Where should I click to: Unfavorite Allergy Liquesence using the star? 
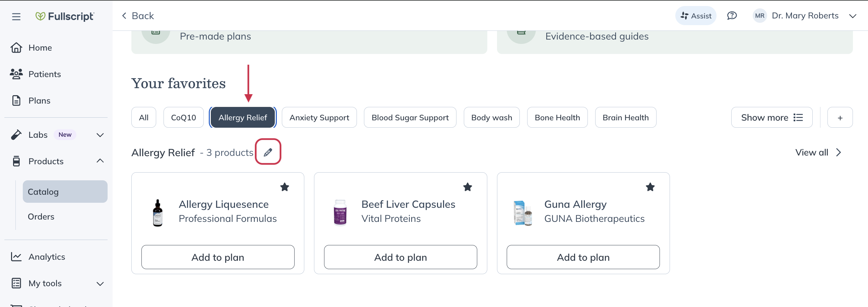pyautogui.click(x=285, y=187)
